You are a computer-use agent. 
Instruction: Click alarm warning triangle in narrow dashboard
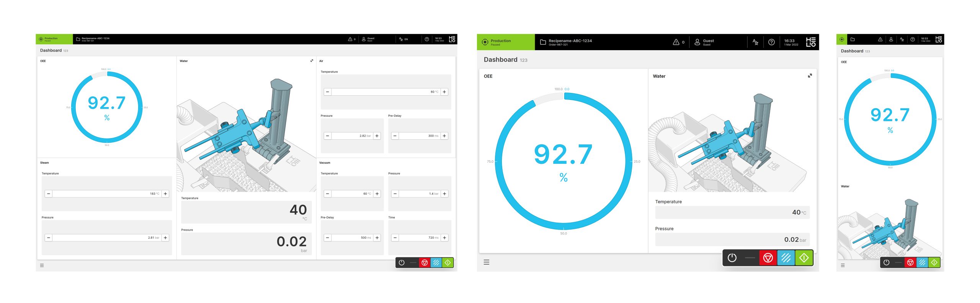(880, 39)
